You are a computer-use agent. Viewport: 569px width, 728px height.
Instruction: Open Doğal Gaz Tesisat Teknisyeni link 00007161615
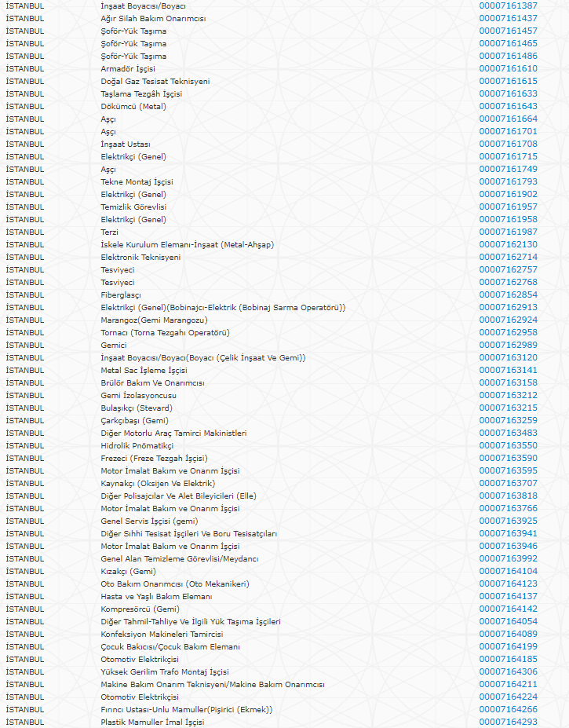click(x=508, y=81)
